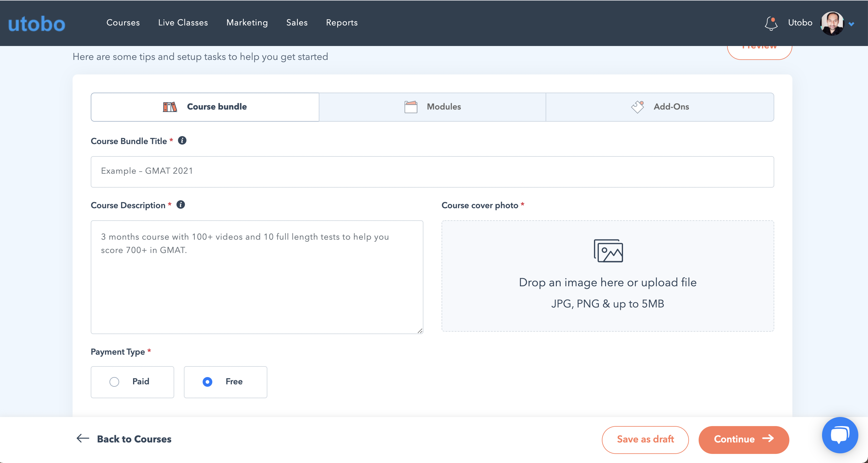The height and width of the screenshot is (463, 868).
Task: Expand the user account dropdown arrow
Action: coord(851,24)
